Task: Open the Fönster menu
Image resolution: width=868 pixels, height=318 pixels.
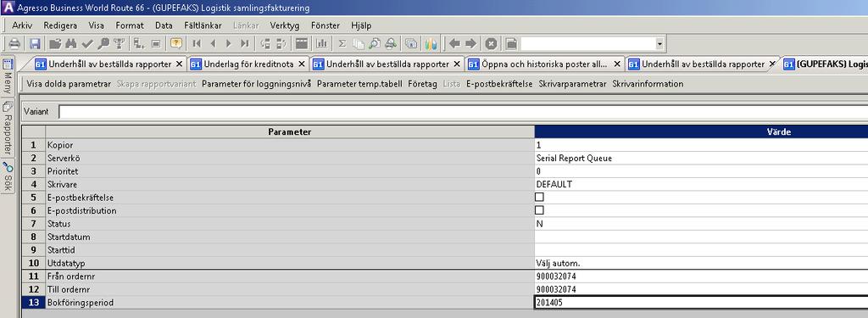Action: click(x=325, y=25)
